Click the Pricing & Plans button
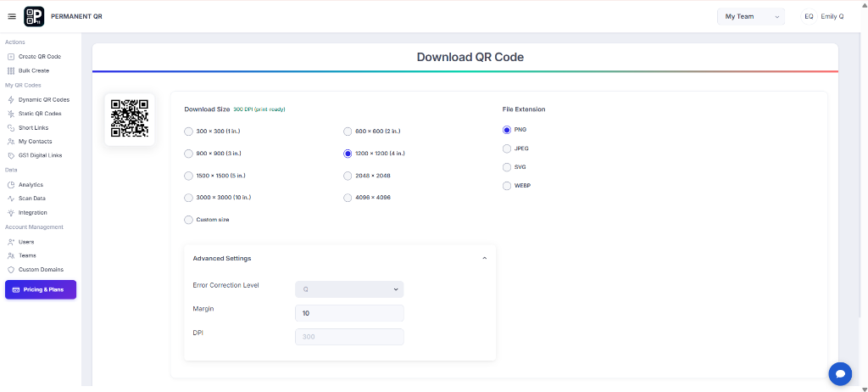Viewport: 868px width, 392px height. click(41, 290)
